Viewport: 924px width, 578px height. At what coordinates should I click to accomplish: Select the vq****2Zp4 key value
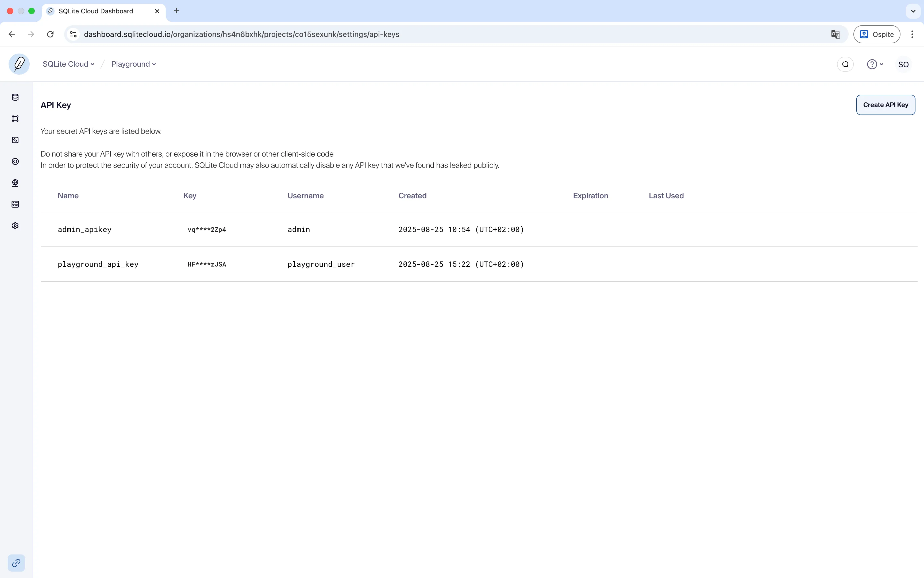click(207, 229)
